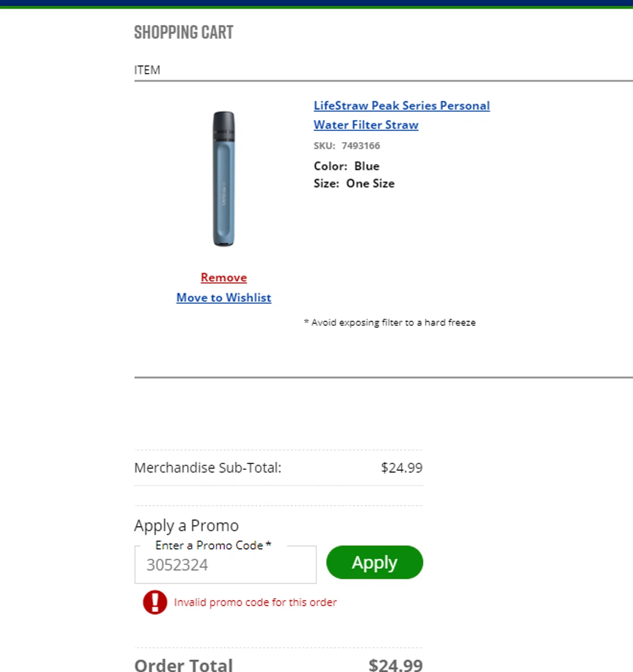Click the Merchandise Sub-Total $24.99 amount
The image size is (633, 672).
click(402, 468)
